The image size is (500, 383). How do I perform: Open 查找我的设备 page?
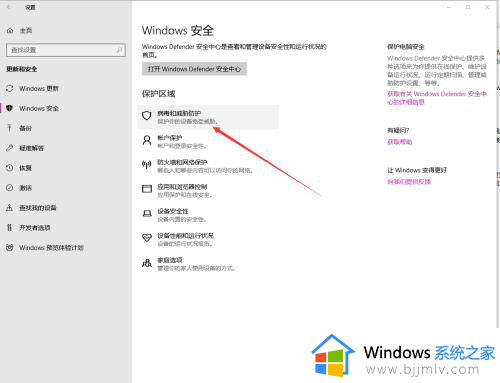pos(38,208)
